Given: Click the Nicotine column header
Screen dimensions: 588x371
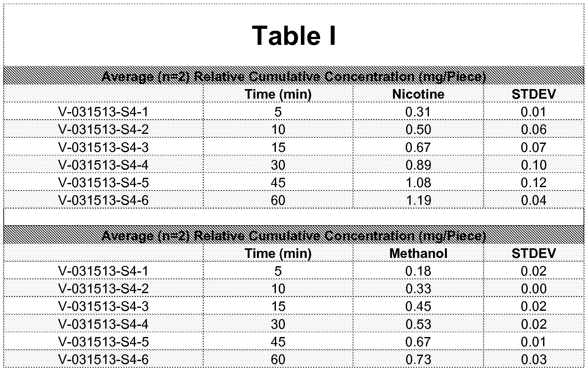Looking at the screenshot, I should pos(418,94).
